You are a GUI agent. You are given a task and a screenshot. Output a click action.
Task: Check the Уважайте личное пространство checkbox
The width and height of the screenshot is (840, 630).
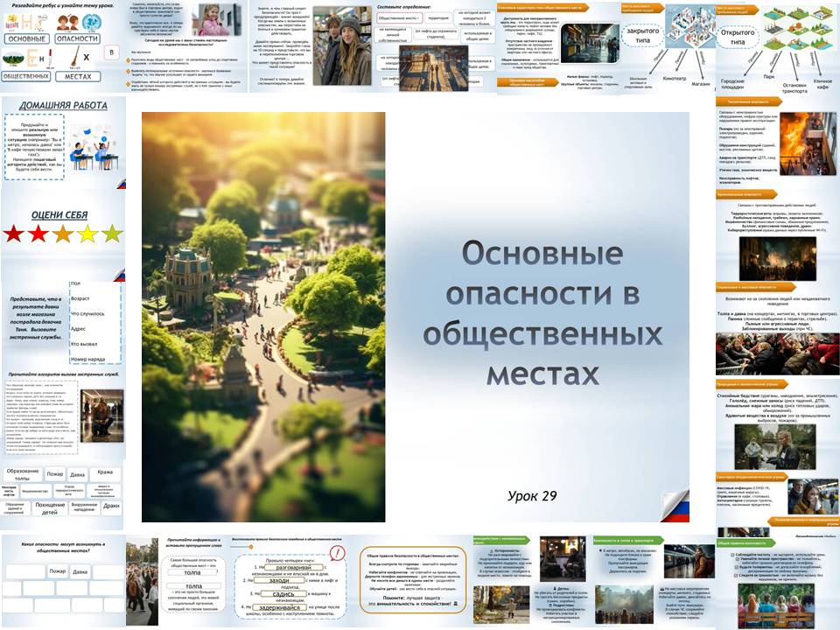pyautogui.click(x=737, y=558)
